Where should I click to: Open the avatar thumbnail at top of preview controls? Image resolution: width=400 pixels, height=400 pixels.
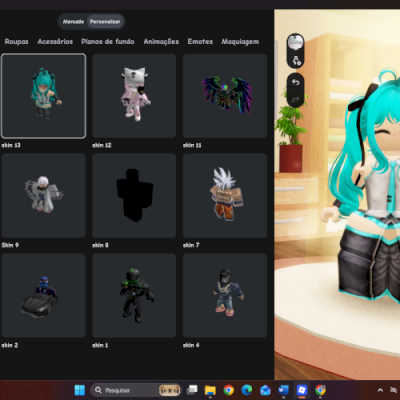pos(295,42)
